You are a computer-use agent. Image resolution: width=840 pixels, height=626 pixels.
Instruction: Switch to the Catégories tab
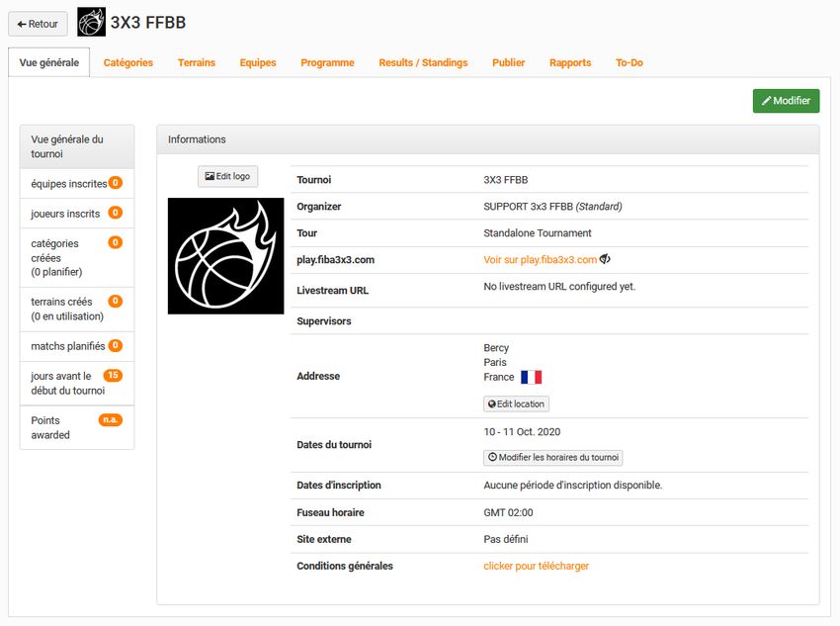(128, 62)
